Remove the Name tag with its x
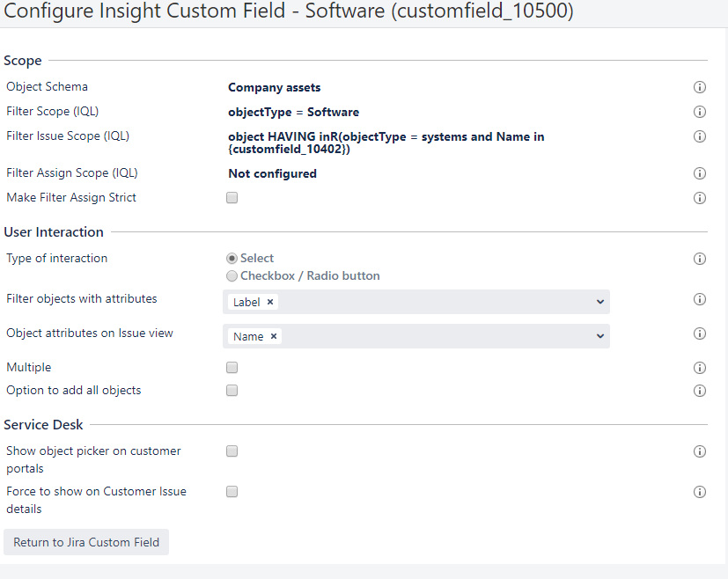Image resolution: width=728 pixels, height=579 pixels. (x=274, y=336)
